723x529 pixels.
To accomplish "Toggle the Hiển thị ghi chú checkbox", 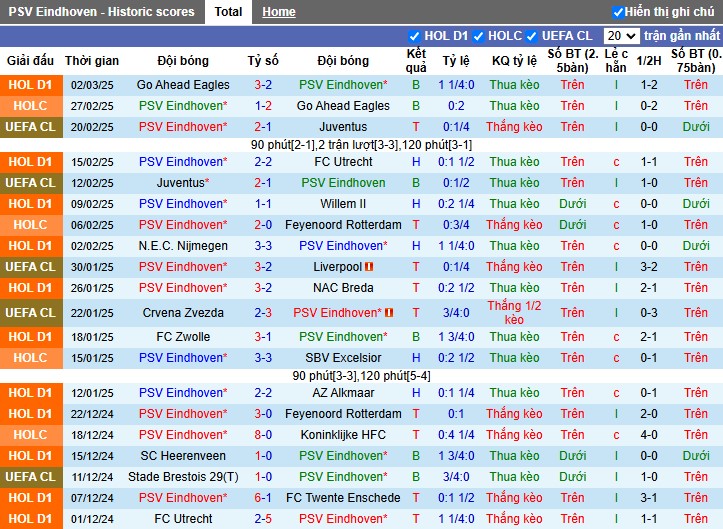I will pos(618,12).
